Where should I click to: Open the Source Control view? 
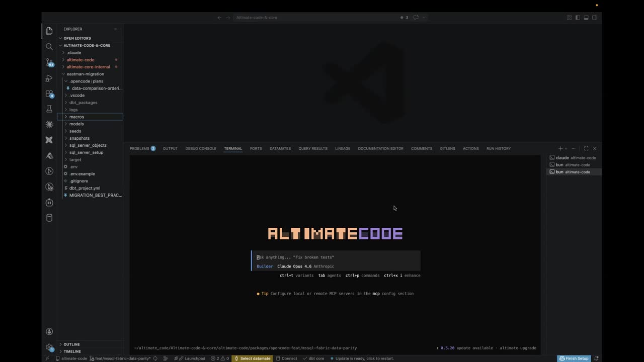pyautogui.click(x=49, y=62)
